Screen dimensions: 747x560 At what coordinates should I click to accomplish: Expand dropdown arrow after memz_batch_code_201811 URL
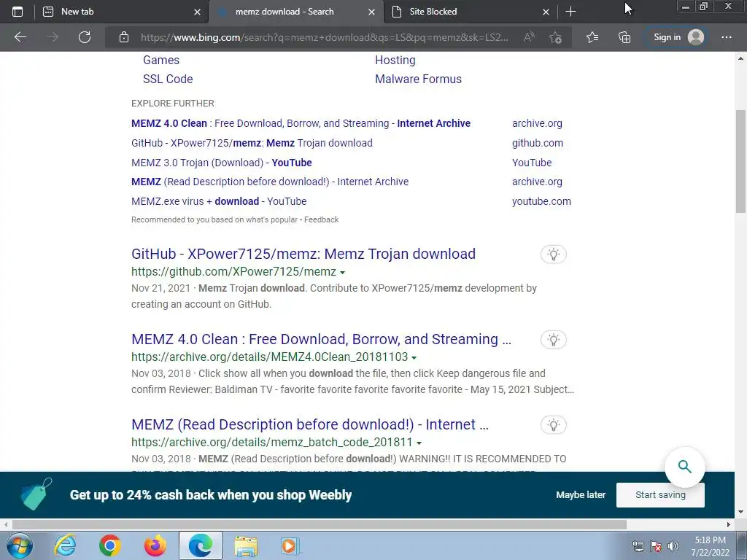(419, 443)
